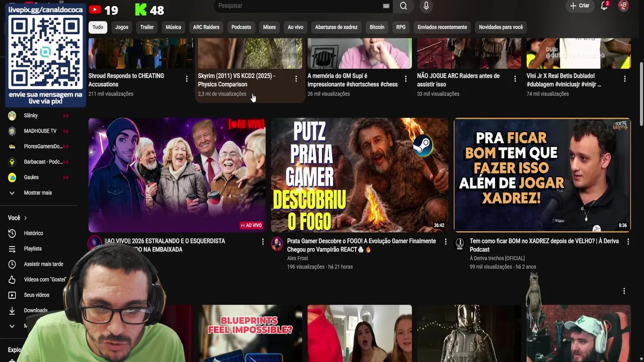Select the Trailer filter chip
Screen dimensions: 644x362
click(x=147, y=27)
